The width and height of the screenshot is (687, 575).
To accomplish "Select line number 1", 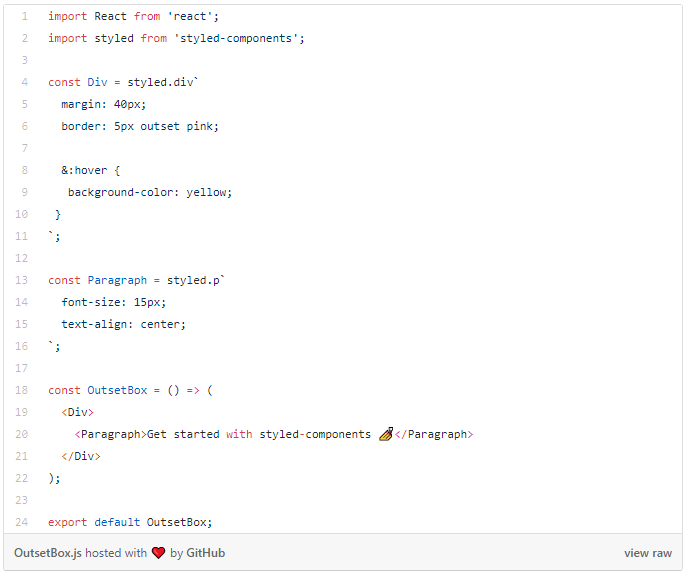I will pos(25,16).
